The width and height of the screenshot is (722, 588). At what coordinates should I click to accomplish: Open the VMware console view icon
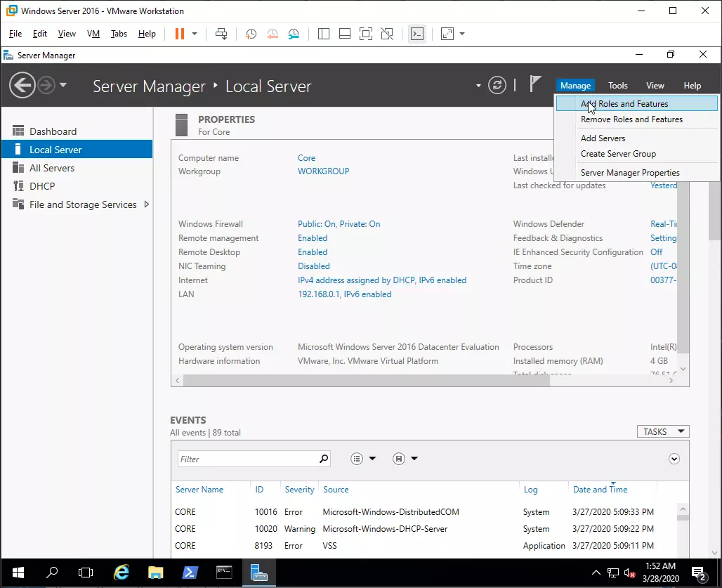(417, 34)
